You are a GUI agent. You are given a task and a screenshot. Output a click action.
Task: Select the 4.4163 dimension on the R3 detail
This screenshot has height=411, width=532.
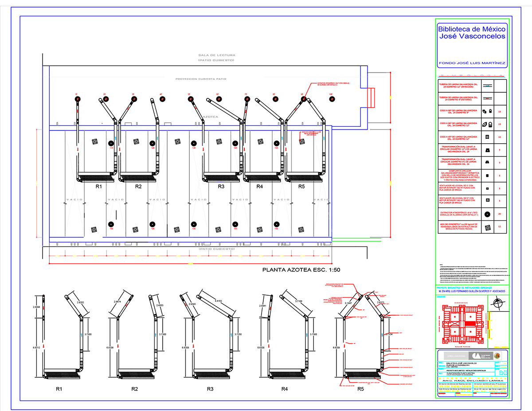[x=216, y=301]
